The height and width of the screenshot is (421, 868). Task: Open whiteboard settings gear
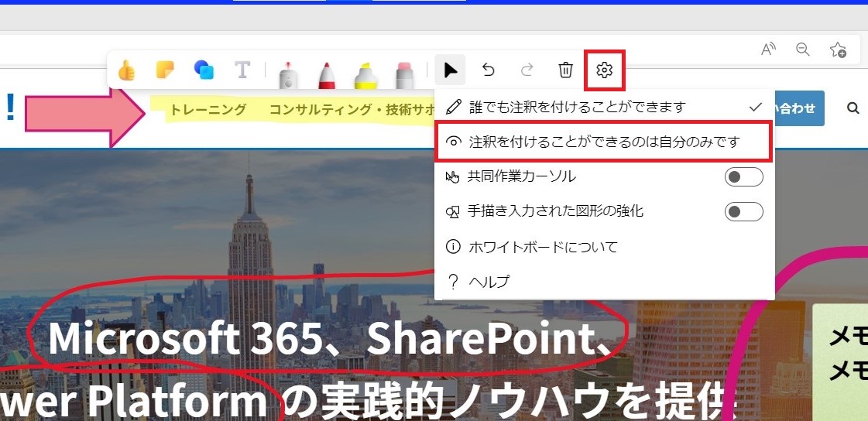tap(605, 70)
